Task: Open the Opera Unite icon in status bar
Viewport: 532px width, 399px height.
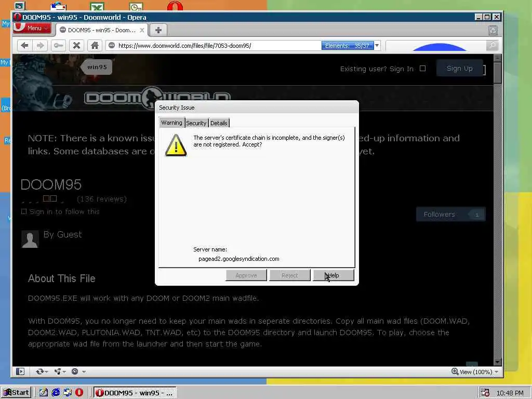Action: [58, 371]
